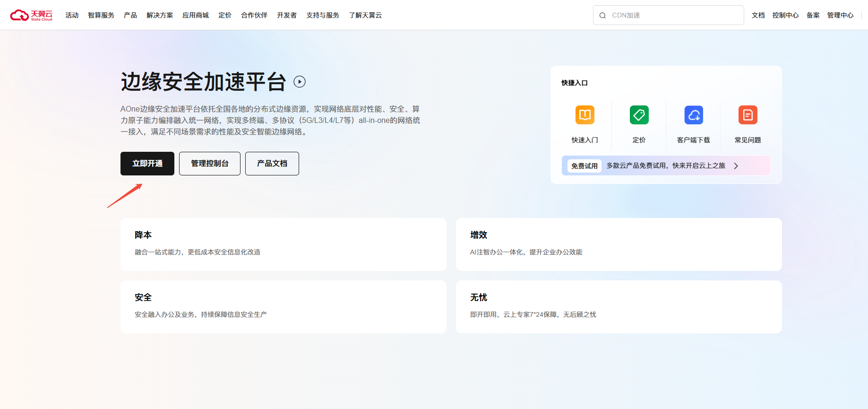
Task: Click the 管理控制台 button
Action: click(x=210, y=164)
